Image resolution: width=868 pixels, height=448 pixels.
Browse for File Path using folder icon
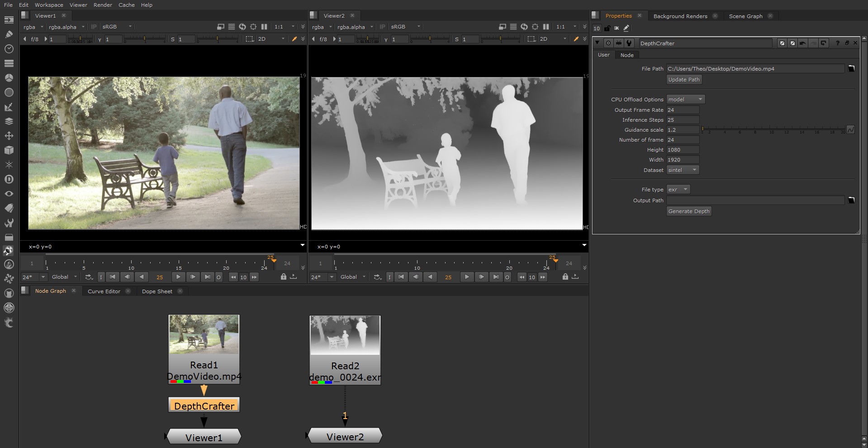(x=851, y=69)
